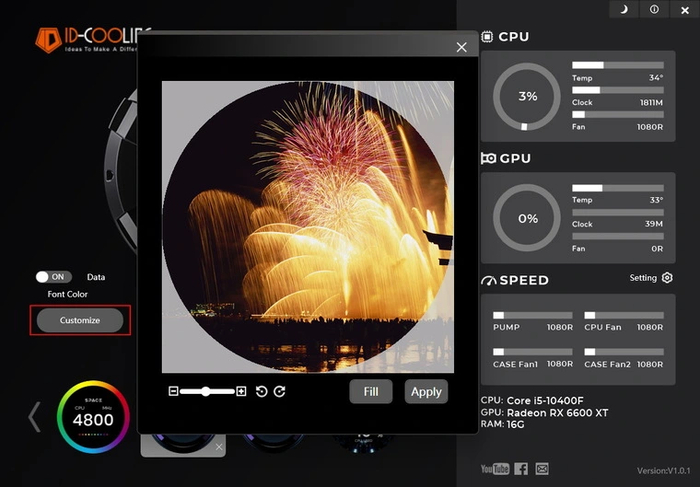This screenshot has height=487, width=700.
Task: Click the zoom in plus icon
Action: point(241,391)
